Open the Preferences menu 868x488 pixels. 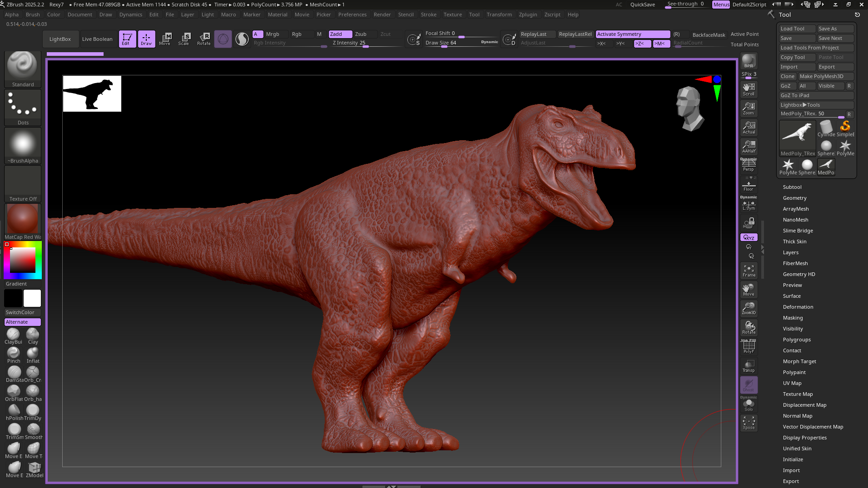coord(352,15)
